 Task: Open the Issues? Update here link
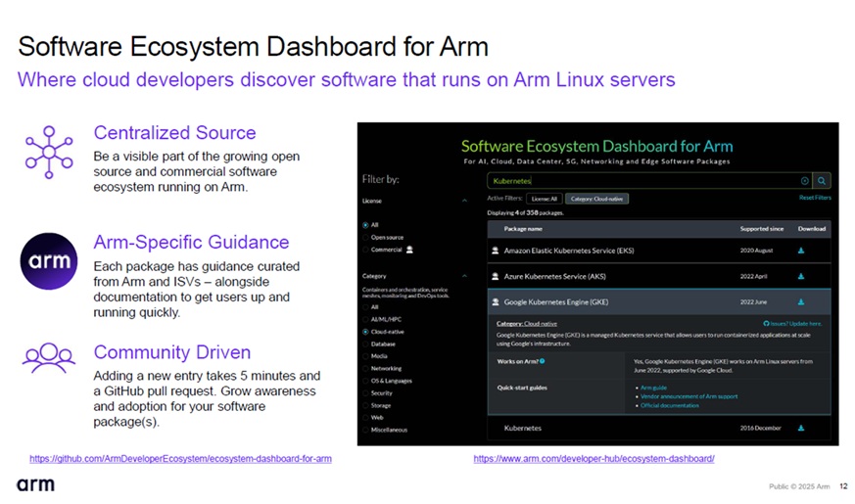[795, 324]
